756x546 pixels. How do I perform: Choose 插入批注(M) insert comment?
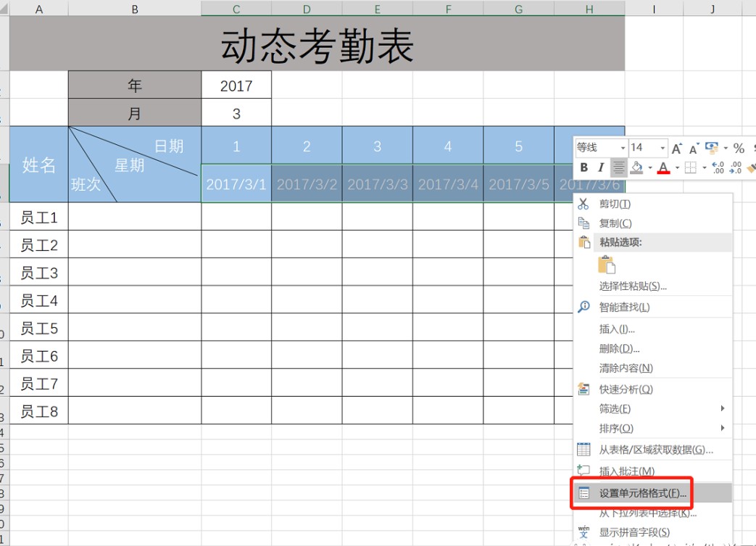(654, 471)
